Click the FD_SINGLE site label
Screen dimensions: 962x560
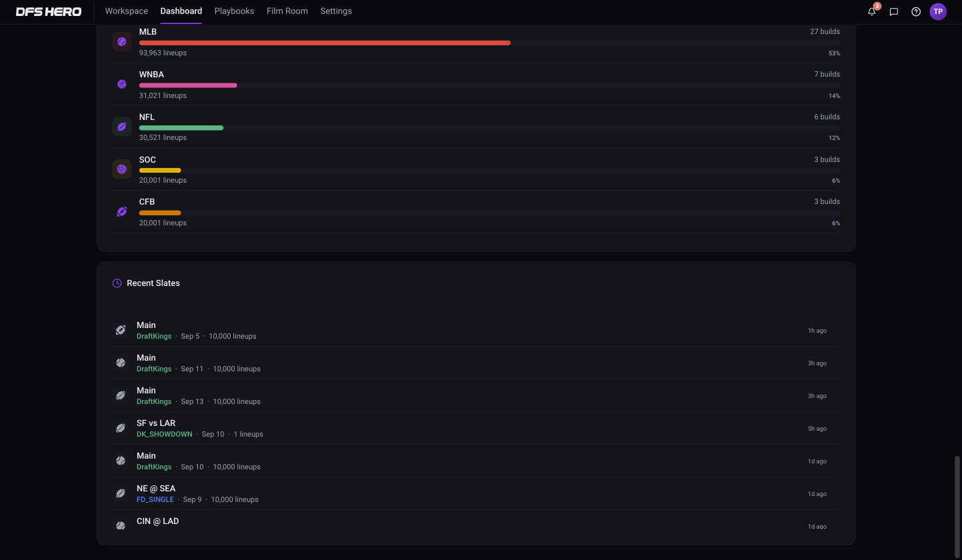tap(155, 499)
